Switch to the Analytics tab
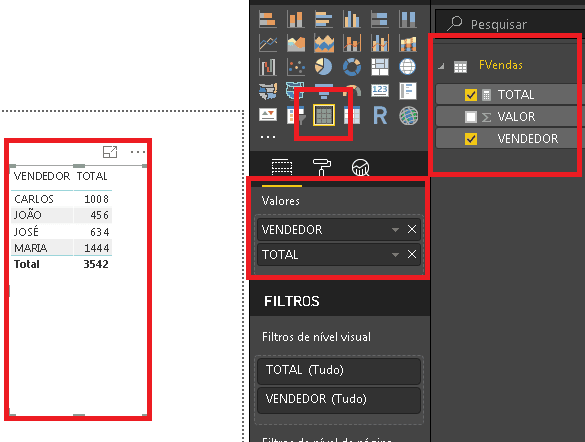 click(360, 167)
